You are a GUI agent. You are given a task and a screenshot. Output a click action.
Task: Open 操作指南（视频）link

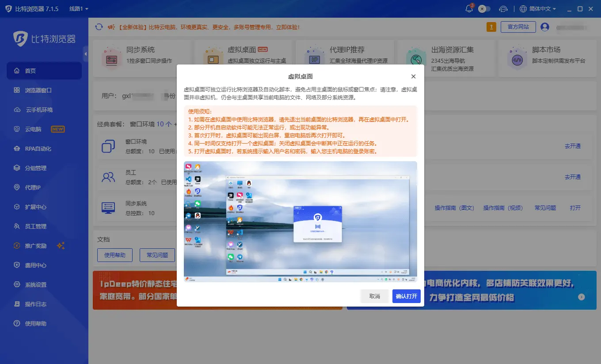(503, 208)
